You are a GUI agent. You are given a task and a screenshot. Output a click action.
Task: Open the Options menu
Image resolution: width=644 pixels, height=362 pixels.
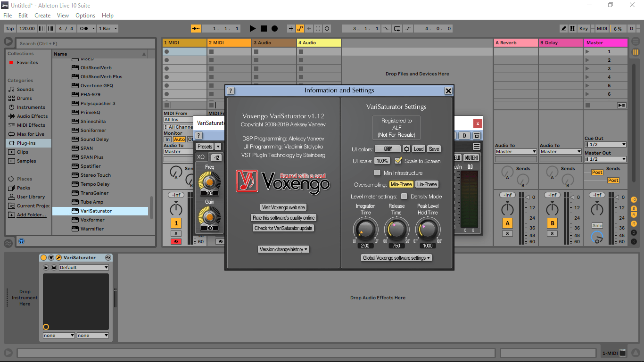point(85,16)
